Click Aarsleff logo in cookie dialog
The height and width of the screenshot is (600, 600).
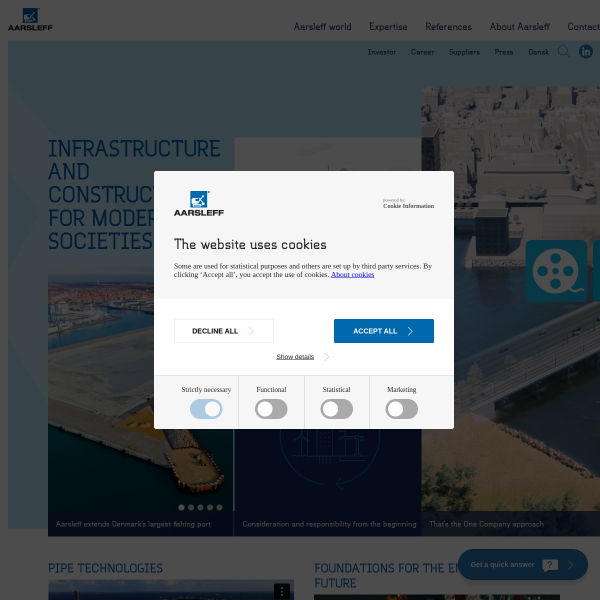tap(198, 204)
